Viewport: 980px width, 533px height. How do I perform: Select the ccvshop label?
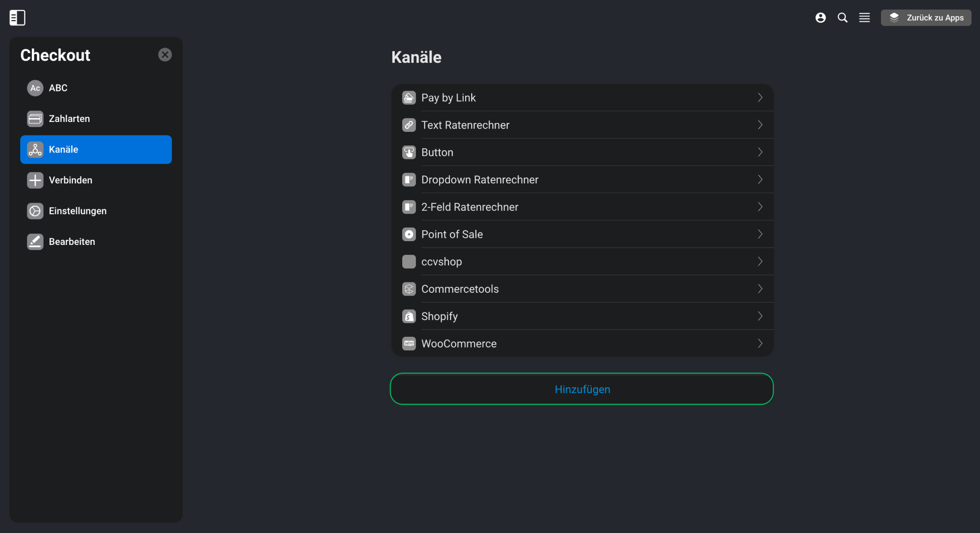click(x=442, y=262)
